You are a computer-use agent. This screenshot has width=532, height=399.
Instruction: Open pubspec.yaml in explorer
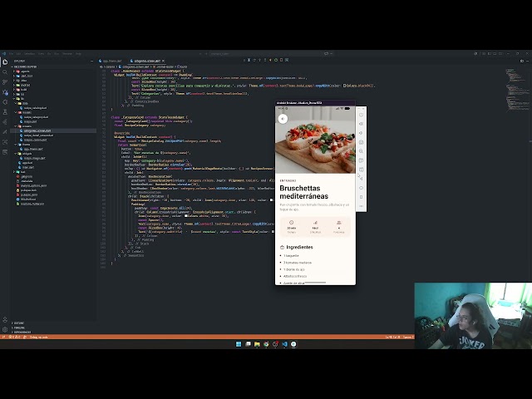(x=29, y=195)
